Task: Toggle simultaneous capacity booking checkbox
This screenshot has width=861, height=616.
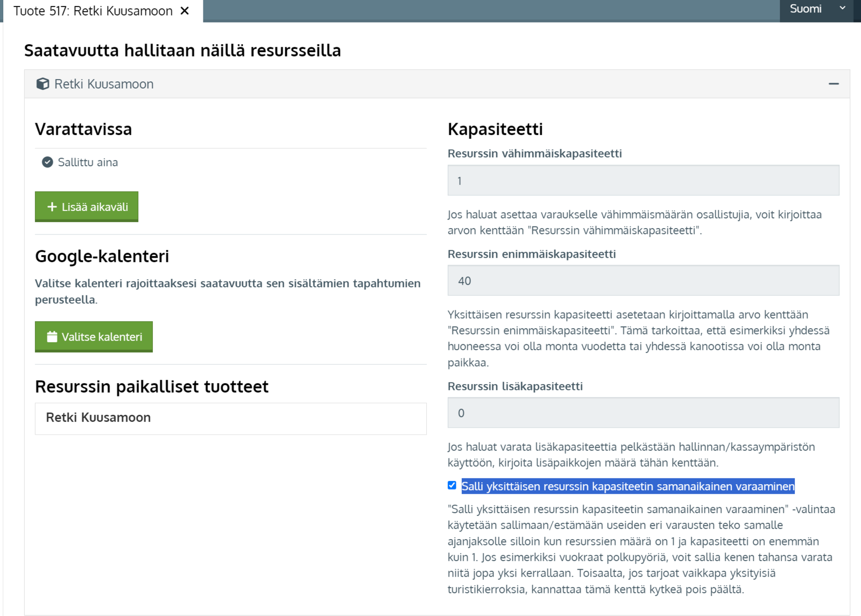Action: tap(452, 485)
